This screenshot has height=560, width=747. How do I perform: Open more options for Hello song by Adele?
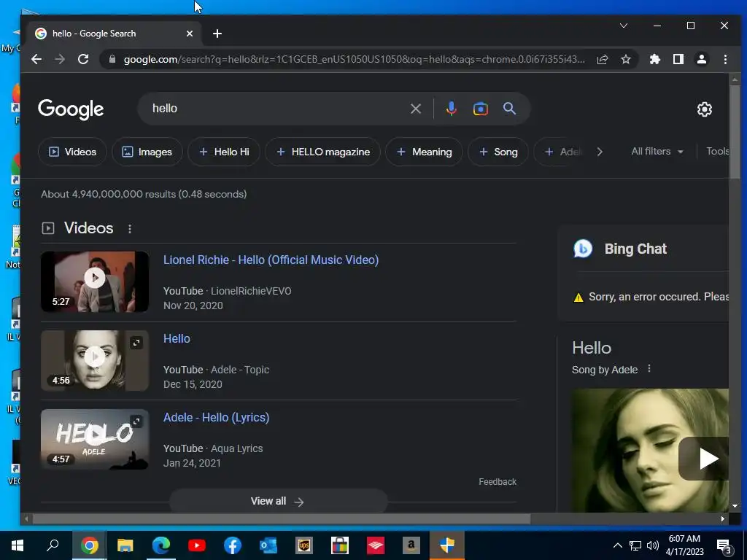click(x=649, y=368)
